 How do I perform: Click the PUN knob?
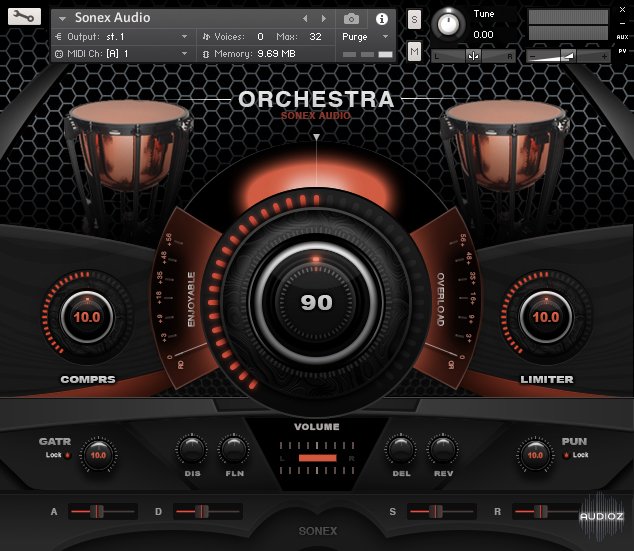pyautogui.click(x=535, y=455)
